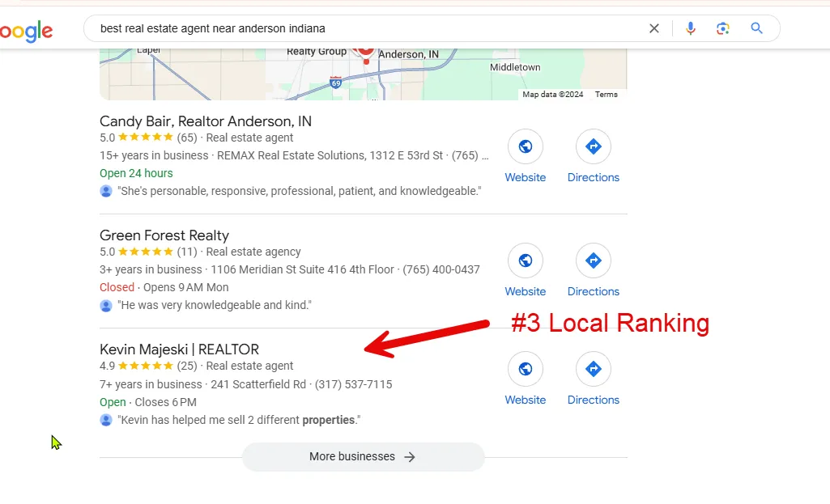Open Green Forest Realty website globe icon

point(525,260)
